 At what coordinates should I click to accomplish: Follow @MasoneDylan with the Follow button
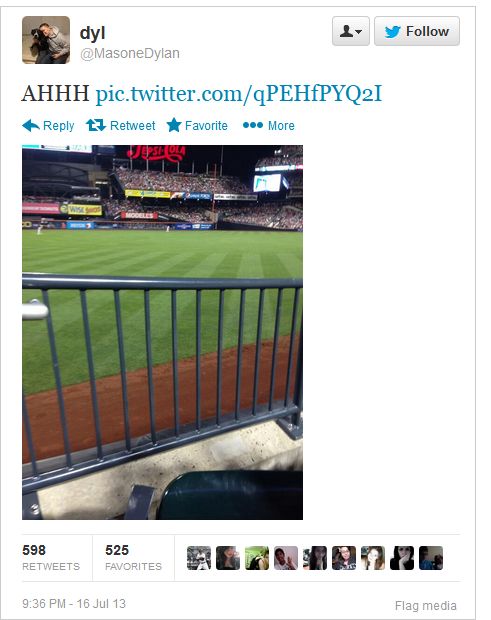[417, 31]
